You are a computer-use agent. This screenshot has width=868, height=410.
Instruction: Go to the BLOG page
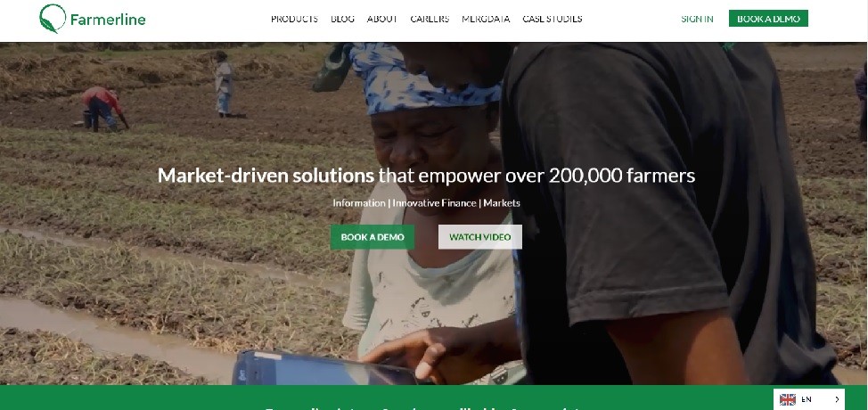pos(343,19)
